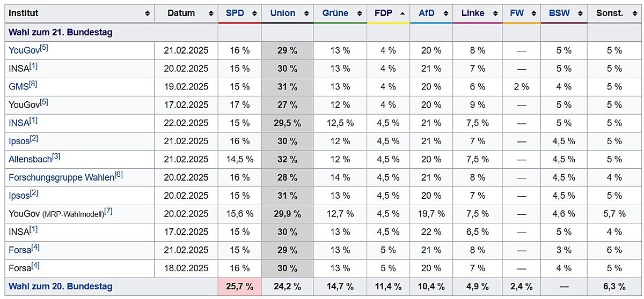Click sort arrows in the Union header
Screen dimensions: 644x299
(306, 13)
